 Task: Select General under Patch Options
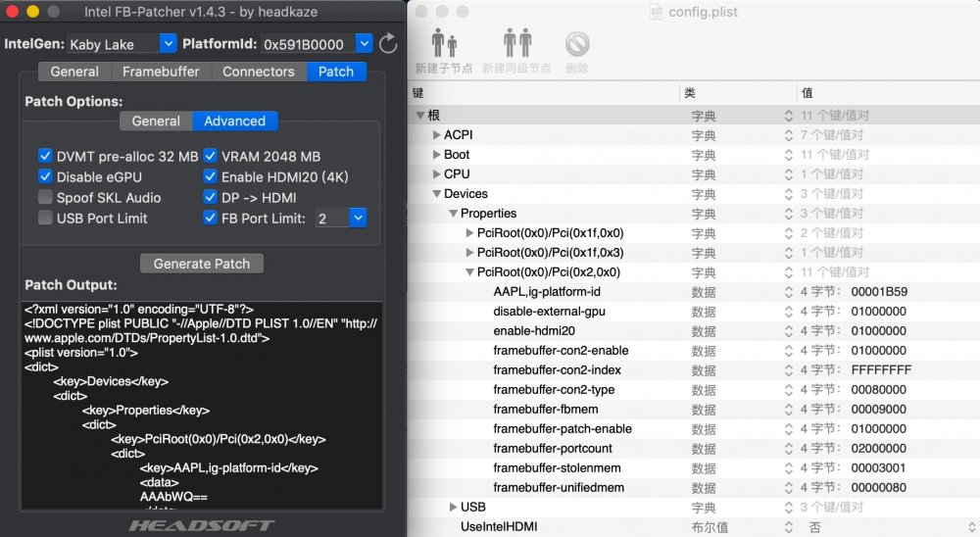156,121
